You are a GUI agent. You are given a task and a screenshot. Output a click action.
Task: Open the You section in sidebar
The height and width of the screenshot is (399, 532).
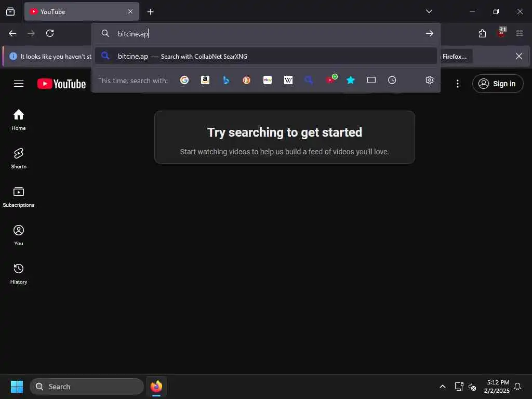[x=19, y=235]
